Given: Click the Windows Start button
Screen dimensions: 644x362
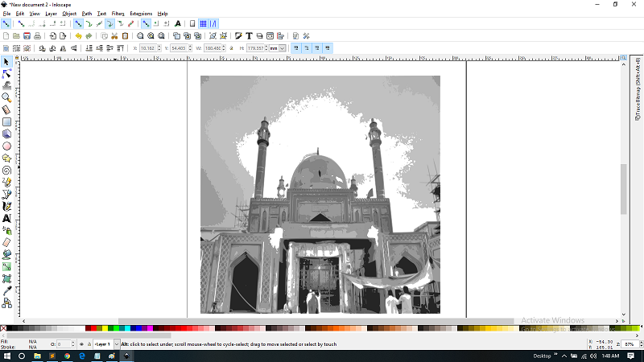Looking at the screenshot, I should click(x=6, y=356).
